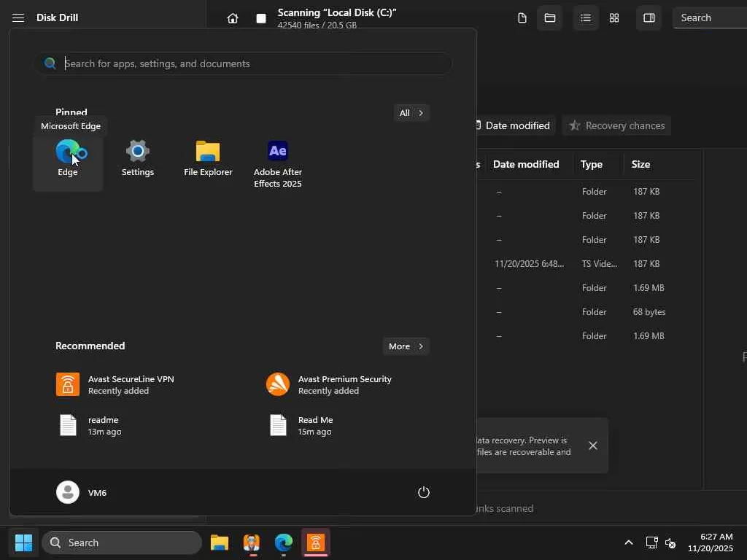The height and width of the screenshot is (560, 747).
Task: Open Edge from the taskbar
Action: coord(284,542)
